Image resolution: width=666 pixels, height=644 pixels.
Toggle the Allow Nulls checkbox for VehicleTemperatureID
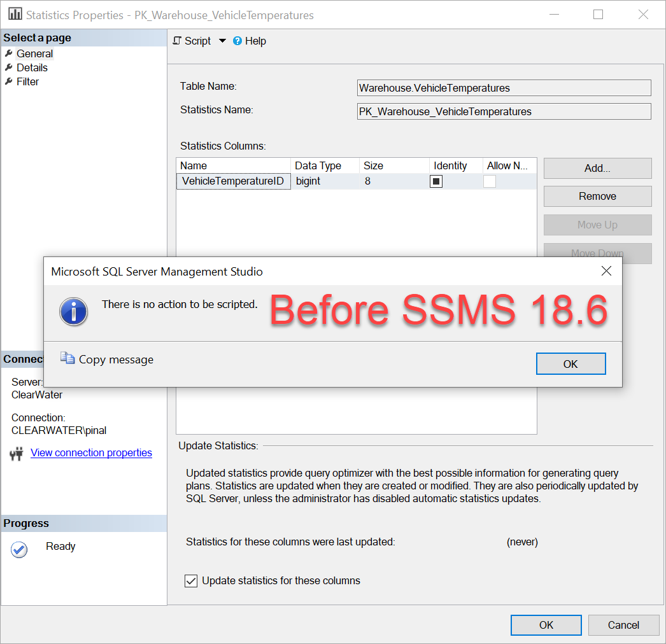[x=489, y=181]
